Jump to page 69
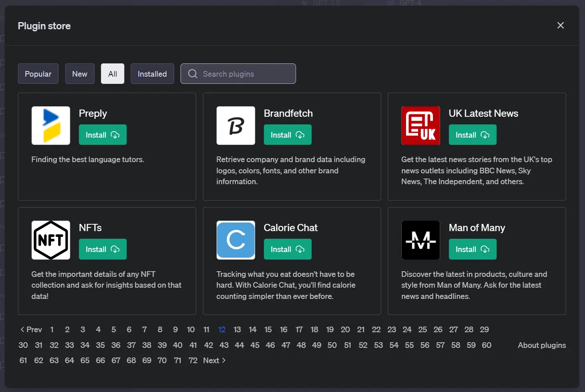The width and height of the screenshot is (585, 392). (x=147, y=360)
